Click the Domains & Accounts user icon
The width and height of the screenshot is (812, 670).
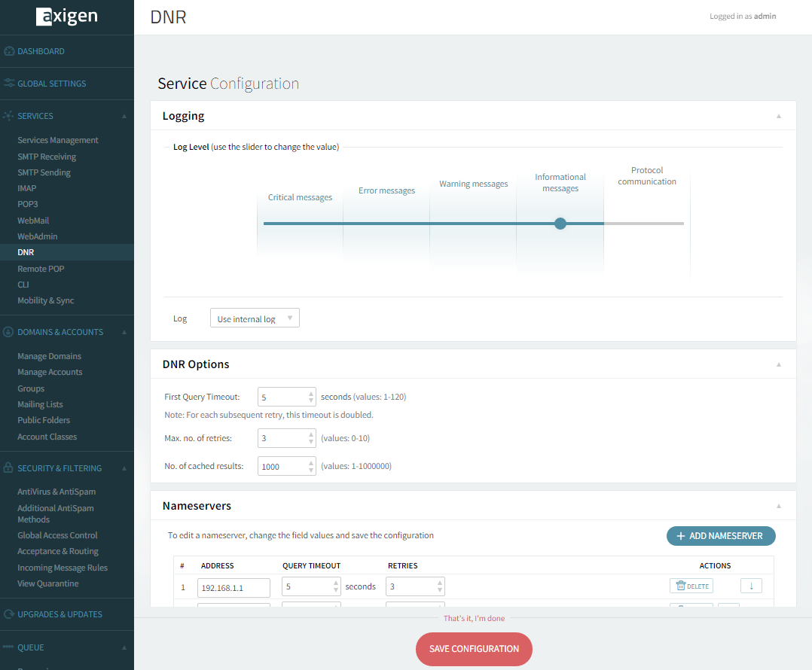[9, 332]
